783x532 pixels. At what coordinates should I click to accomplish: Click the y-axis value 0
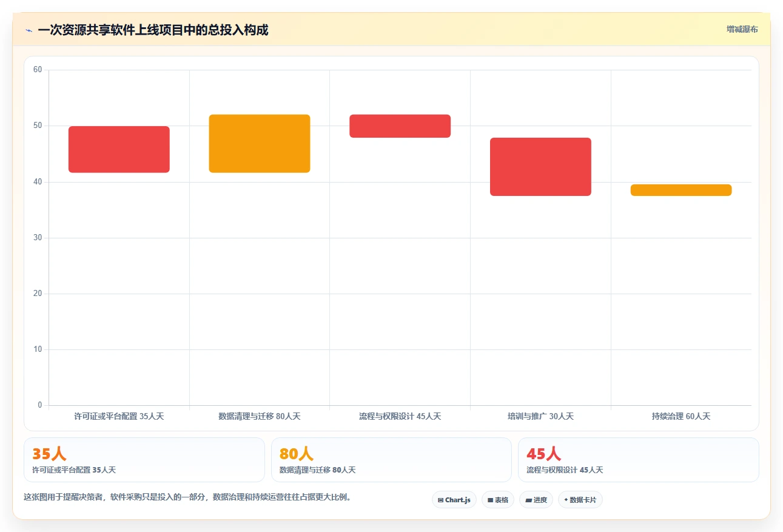pos(40,405)
